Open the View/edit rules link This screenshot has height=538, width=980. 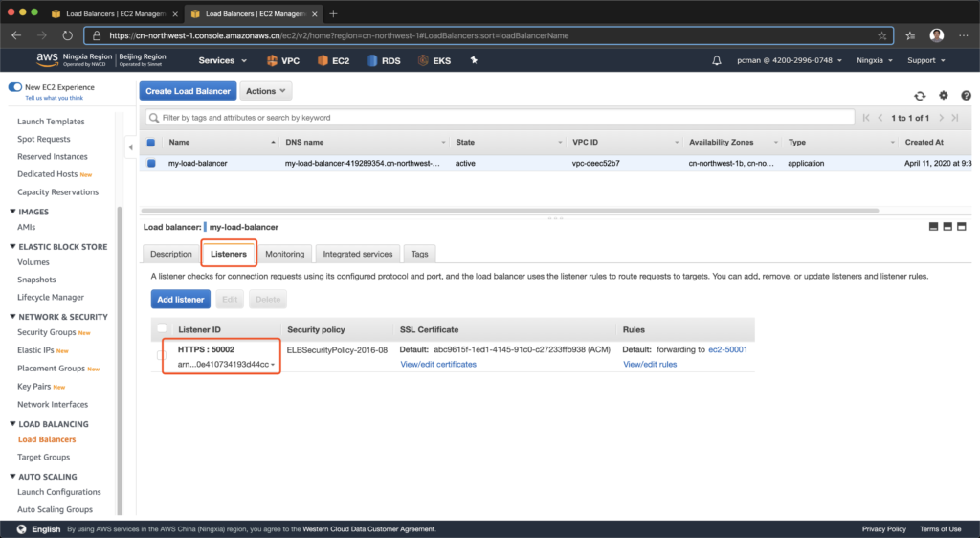pos(649,365)
